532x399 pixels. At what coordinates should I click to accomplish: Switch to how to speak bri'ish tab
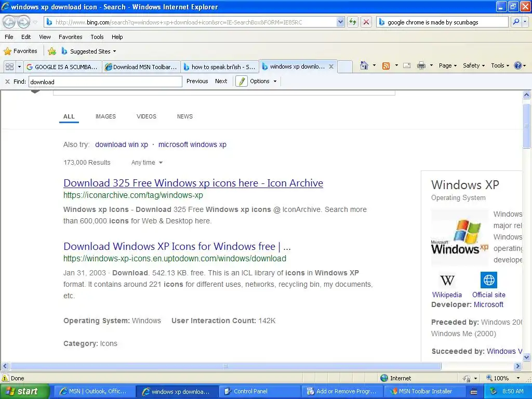(x=220, y=67)
